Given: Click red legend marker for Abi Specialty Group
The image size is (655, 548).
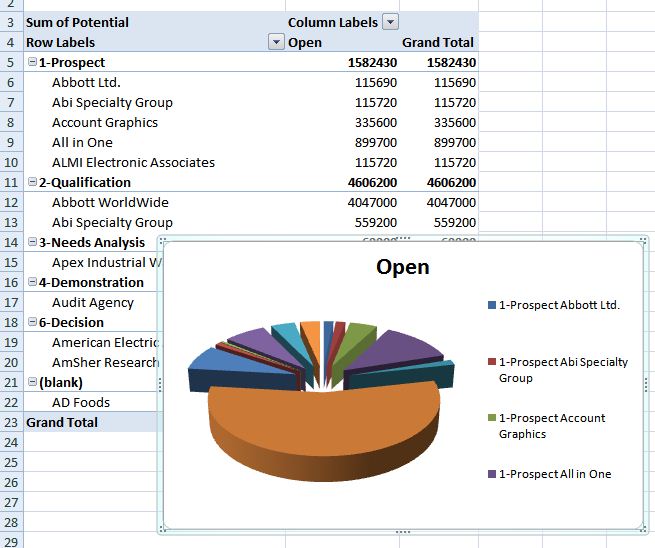Looking at the screenshot, I should [x=491, y=362].
